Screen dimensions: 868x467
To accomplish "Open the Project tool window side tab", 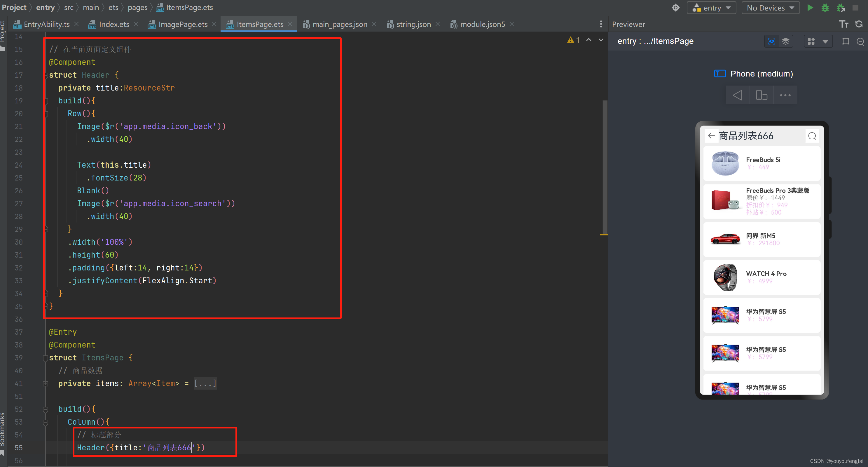I will click(3, 35).
